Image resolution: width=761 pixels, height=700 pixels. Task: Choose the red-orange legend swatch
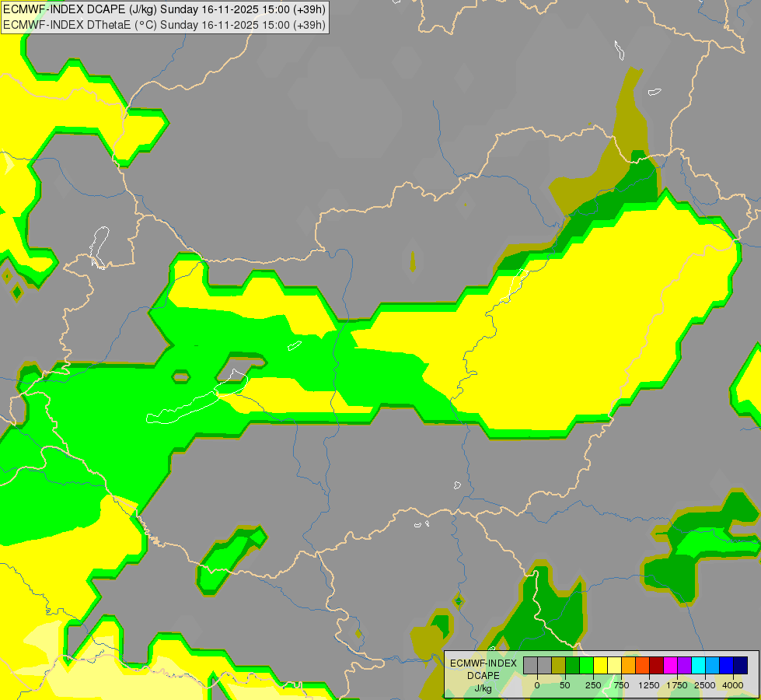point(643,665)
